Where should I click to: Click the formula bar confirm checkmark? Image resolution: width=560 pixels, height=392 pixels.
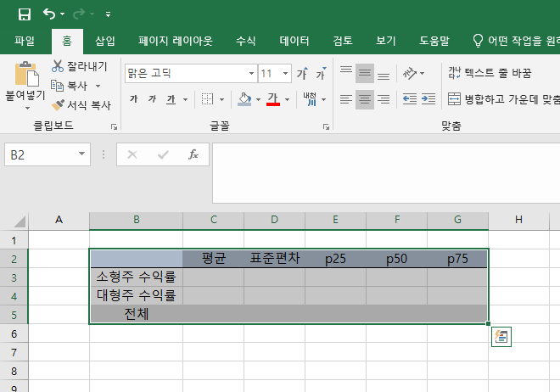[163, 154]
